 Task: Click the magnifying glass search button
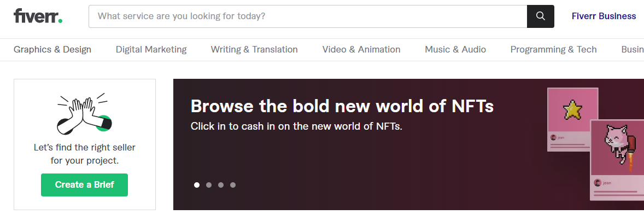pyautogui.click(x=541, y=16)
